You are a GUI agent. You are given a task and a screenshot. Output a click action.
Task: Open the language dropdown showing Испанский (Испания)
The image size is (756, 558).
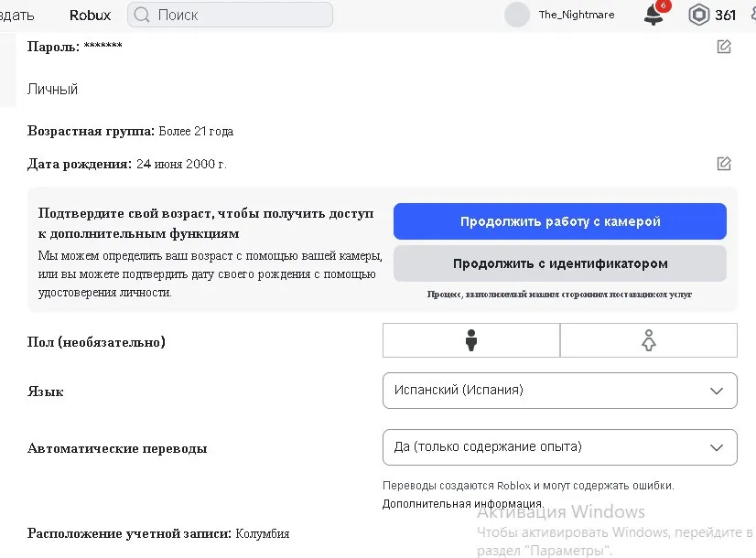[560, 391]
